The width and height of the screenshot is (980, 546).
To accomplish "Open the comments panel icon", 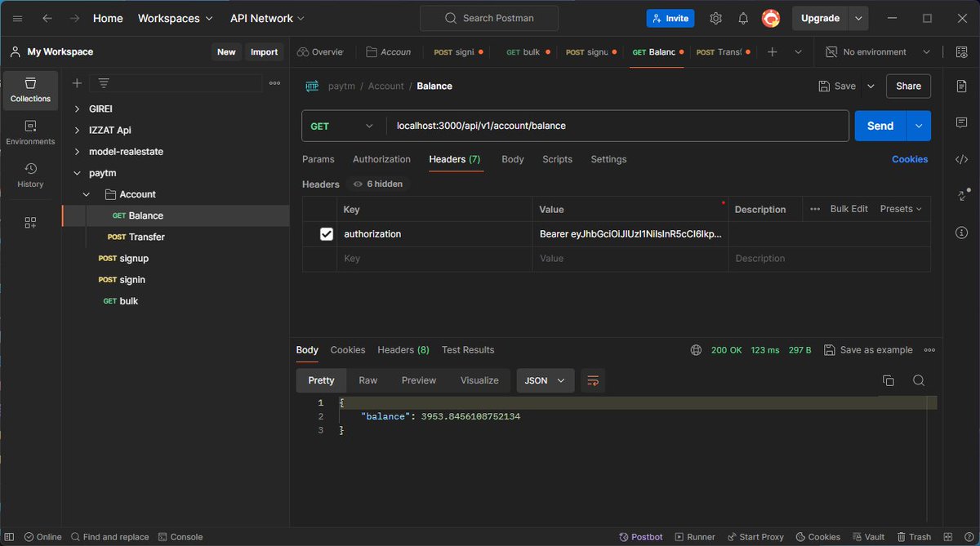I will (x=961, y=122).
